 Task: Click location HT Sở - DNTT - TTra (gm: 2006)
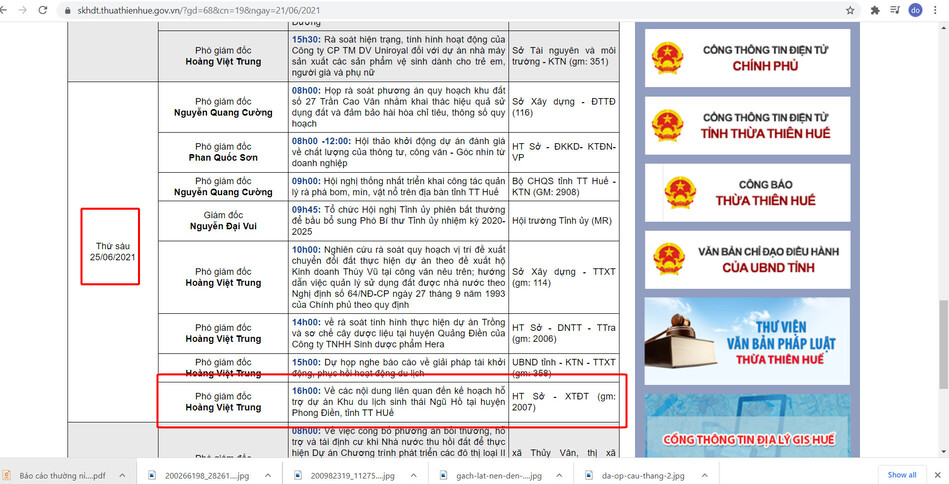click(564, 333)
